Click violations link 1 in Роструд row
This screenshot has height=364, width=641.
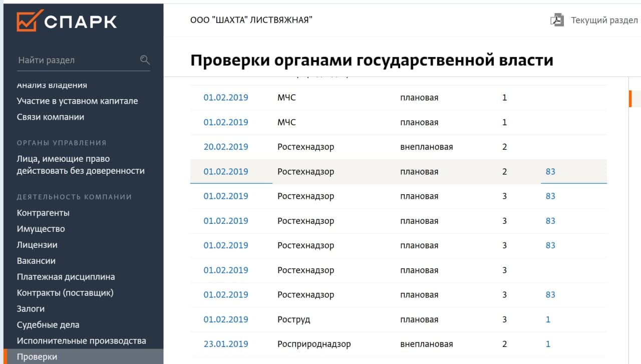[548, 319]
